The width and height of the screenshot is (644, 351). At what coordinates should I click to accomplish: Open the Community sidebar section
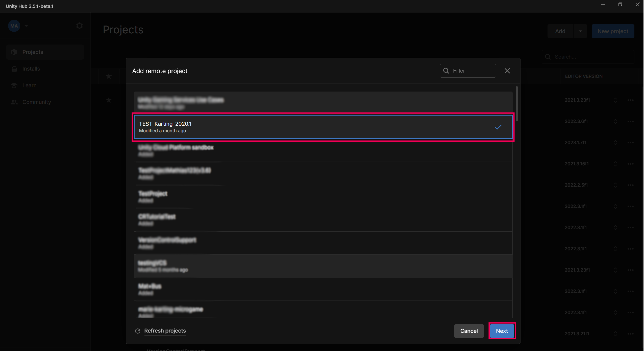(37, 102)
